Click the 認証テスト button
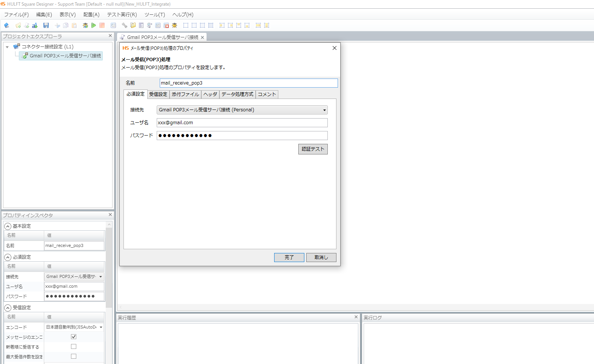The image size is (594, 364). [313, 149]
